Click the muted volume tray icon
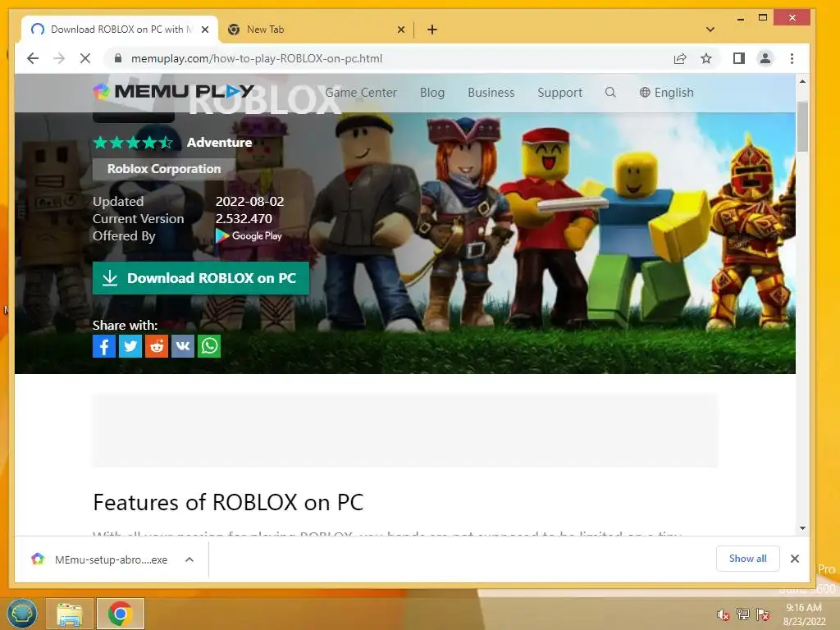This screenshot has width=840, height=630. (723, 614)
